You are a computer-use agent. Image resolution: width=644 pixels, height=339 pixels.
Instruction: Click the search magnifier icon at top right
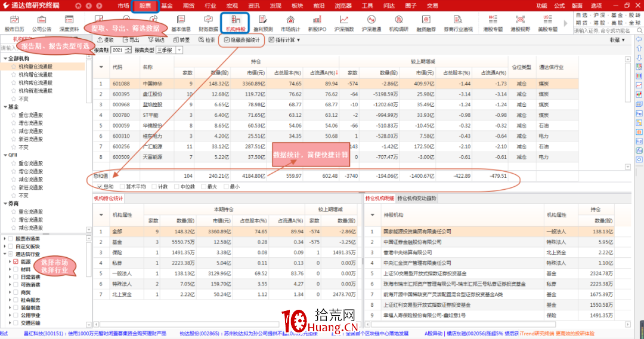tap(639, 31)
